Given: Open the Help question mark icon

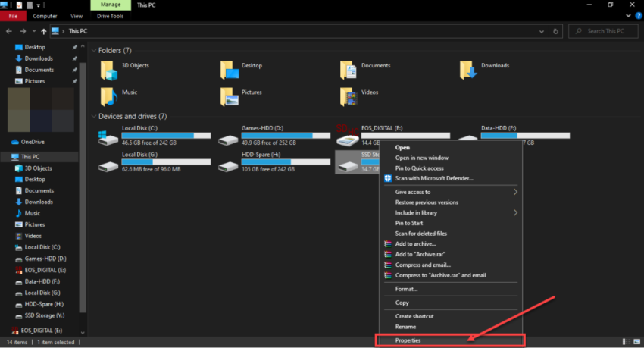Looking at the screenshot, I should tap(639, 16).
